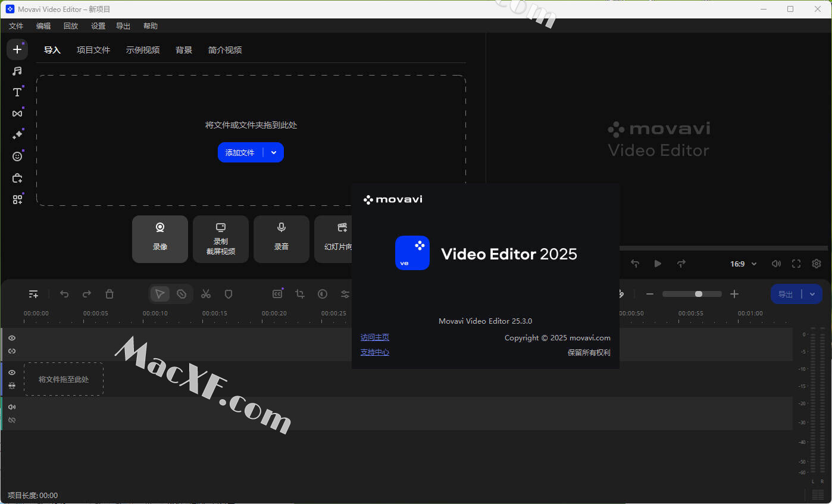Click the 录音 record audio button

(281, 239)
